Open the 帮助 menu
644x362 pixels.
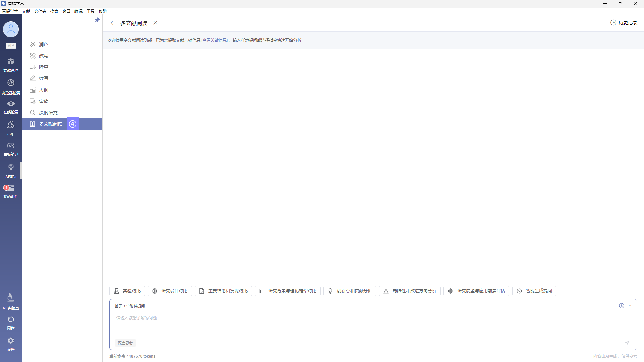[x=103, y=11]
